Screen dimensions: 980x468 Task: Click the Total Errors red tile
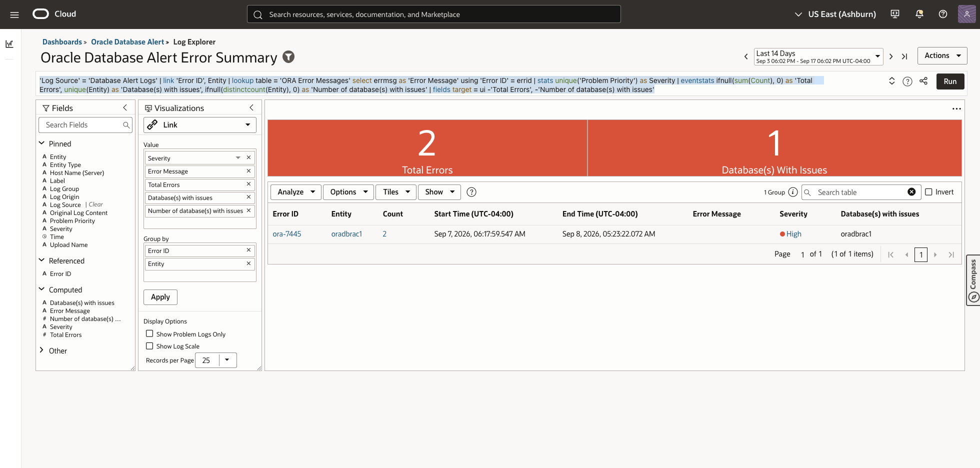coord(427,148)
